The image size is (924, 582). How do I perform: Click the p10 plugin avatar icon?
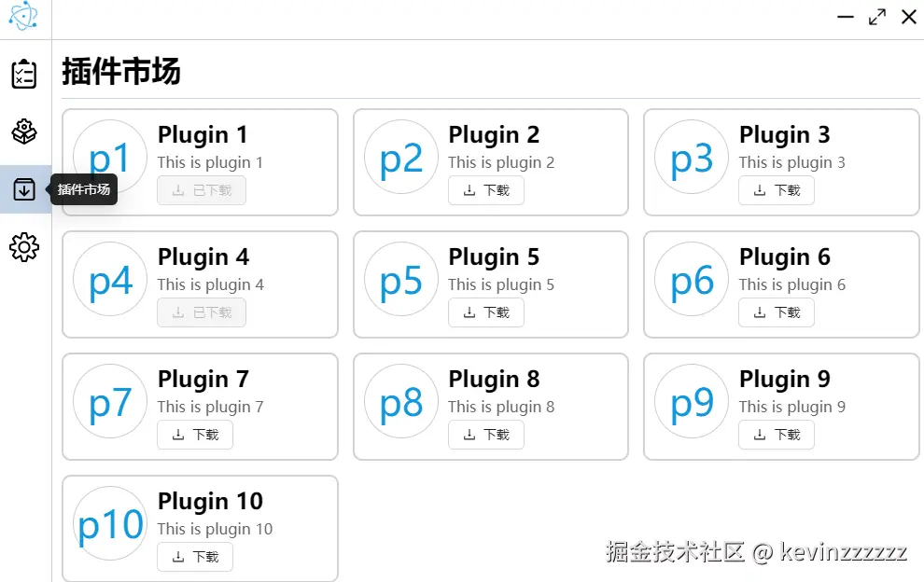[x=110, y=524]
